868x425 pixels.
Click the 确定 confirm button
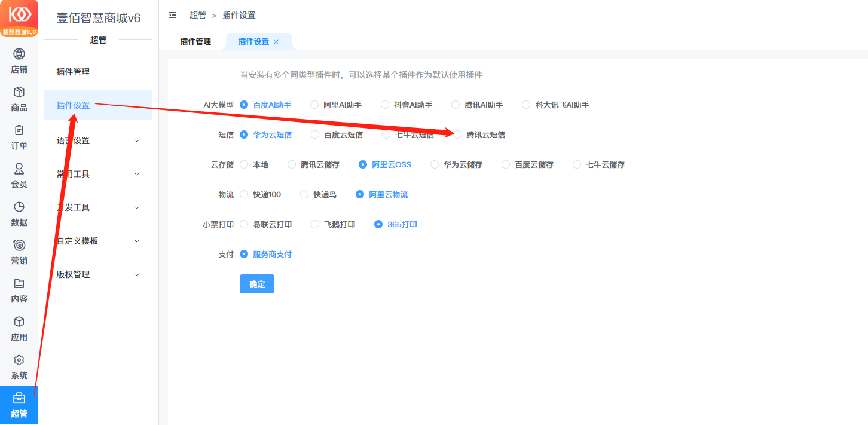coord(257,284)
